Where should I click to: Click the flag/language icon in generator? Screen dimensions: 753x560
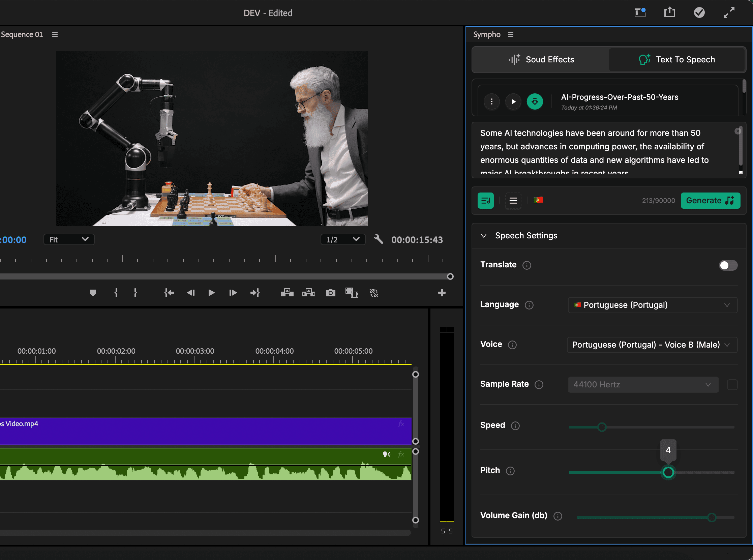click(x=538, y=201)
